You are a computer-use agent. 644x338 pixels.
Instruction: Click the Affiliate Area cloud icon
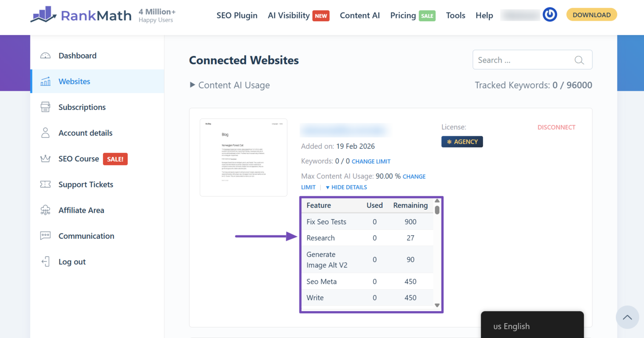(x=45, y=210)
